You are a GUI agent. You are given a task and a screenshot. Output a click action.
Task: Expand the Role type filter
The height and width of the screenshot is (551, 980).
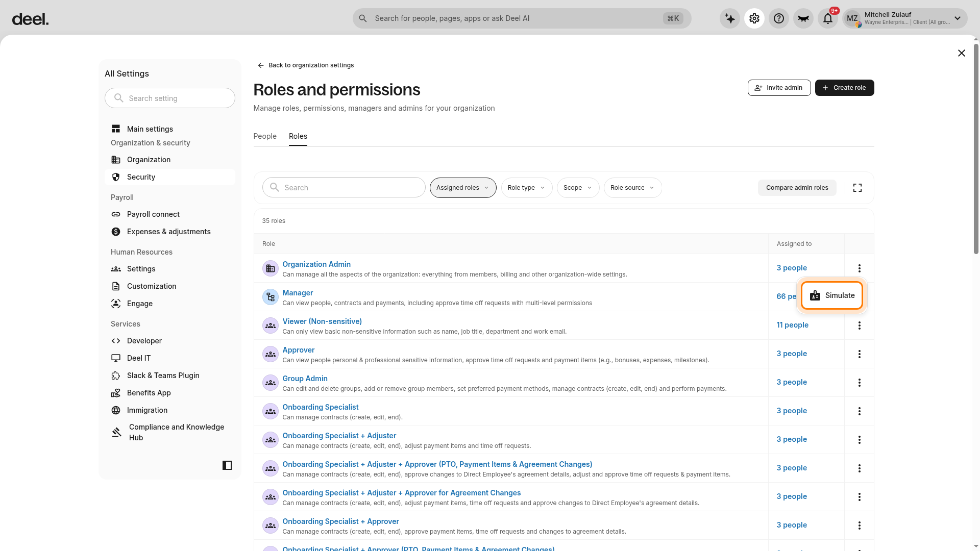527,188
